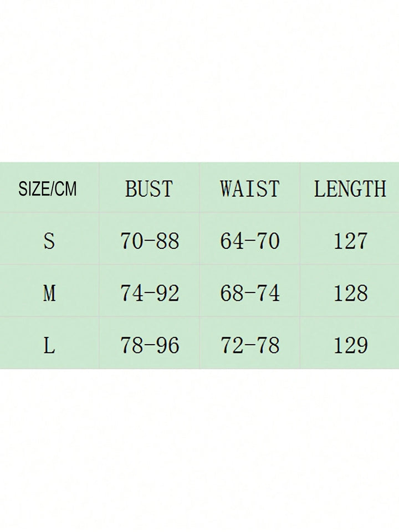Click bust measurement 70-88

(150, 241)
